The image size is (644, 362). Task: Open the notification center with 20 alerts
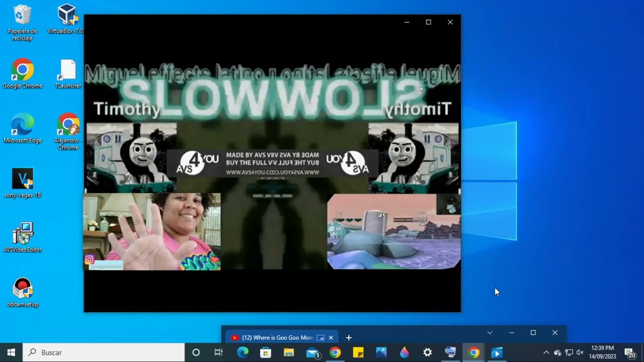coord(629,352)
